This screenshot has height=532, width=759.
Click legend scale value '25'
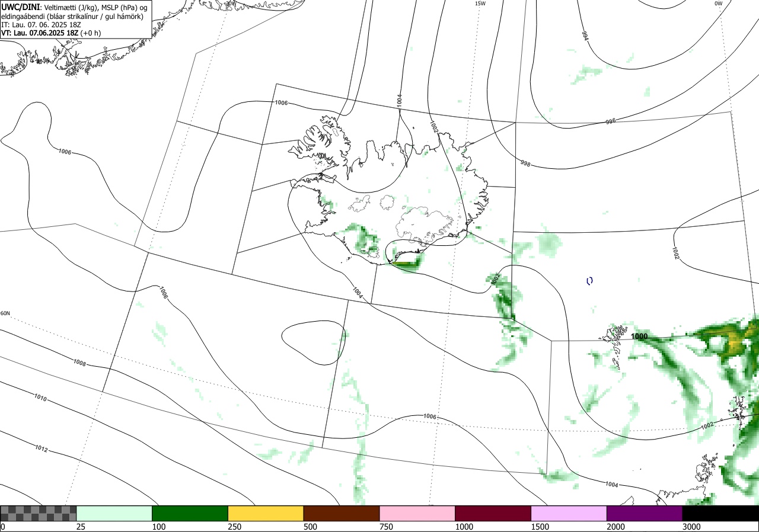pyautogui.click(x=81, y=527)
